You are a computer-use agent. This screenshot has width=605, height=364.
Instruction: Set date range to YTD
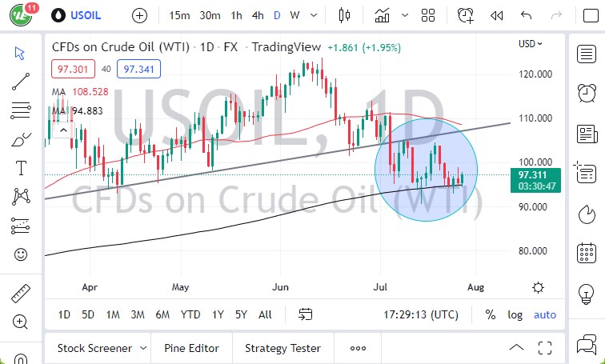(190, 314)
